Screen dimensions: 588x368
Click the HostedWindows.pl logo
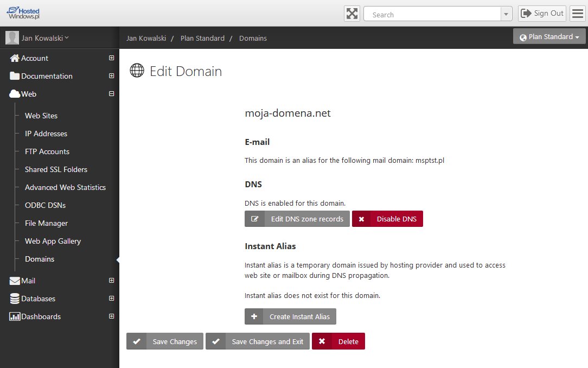click(23, 13)
